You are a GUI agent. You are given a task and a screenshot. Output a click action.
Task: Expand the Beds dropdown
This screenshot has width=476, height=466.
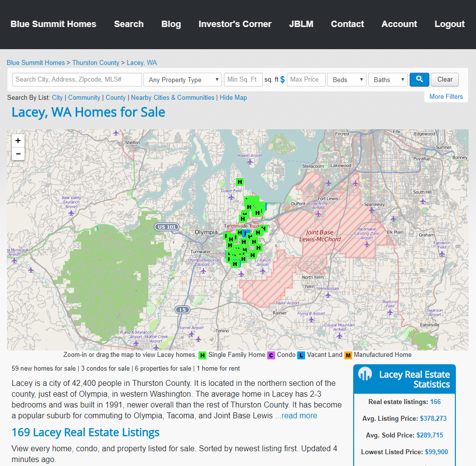pos(347,80)
